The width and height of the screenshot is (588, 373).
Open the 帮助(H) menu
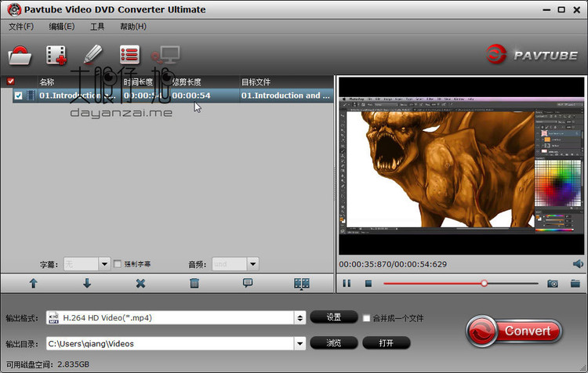click(x=133, y=27)
